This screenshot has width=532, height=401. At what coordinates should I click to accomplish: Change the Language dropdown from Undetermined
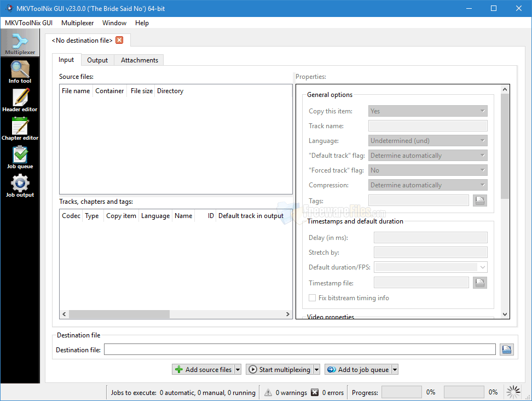pos(427,140)
